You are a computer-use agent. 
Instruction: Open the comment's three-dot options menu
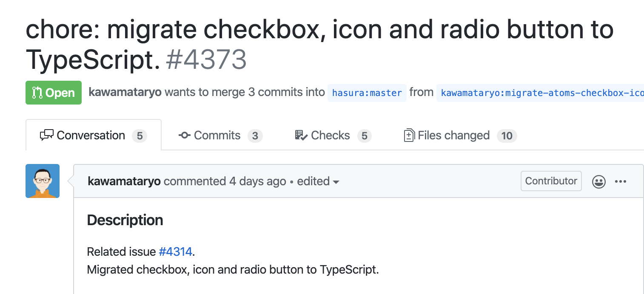tap(621, 182)
